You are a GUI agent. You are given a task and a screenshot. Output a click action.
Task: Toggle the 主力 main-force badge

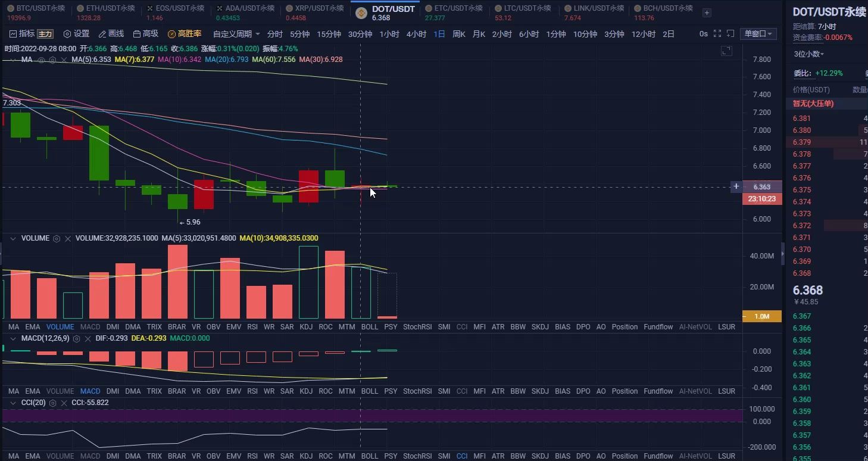[45, 34]
